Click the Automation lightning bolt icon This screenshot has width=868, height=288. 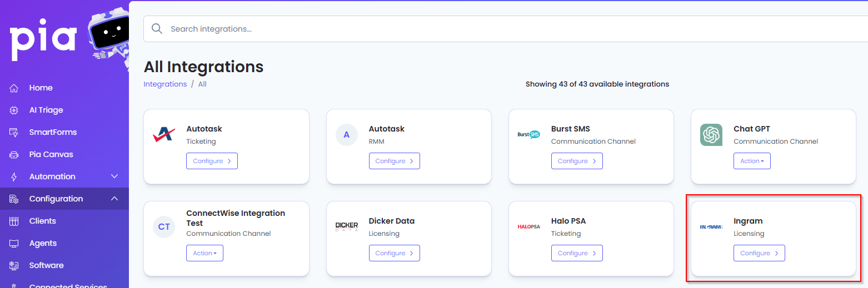(x=14, y=176)
